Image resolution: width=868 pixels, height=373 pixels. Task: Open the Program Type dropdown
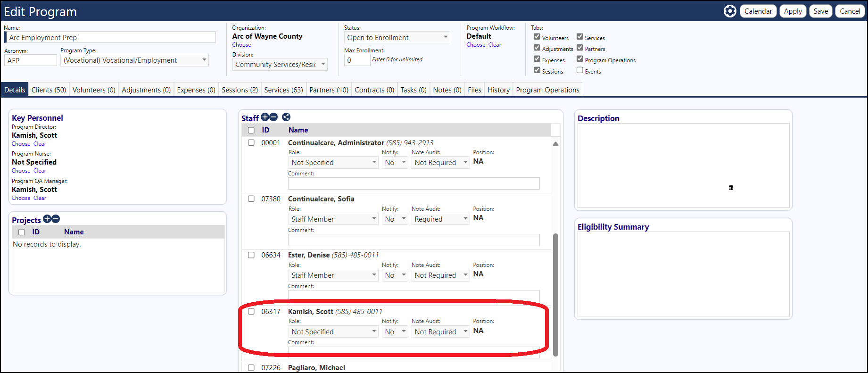pyautogui.click(x=134, y=60)
